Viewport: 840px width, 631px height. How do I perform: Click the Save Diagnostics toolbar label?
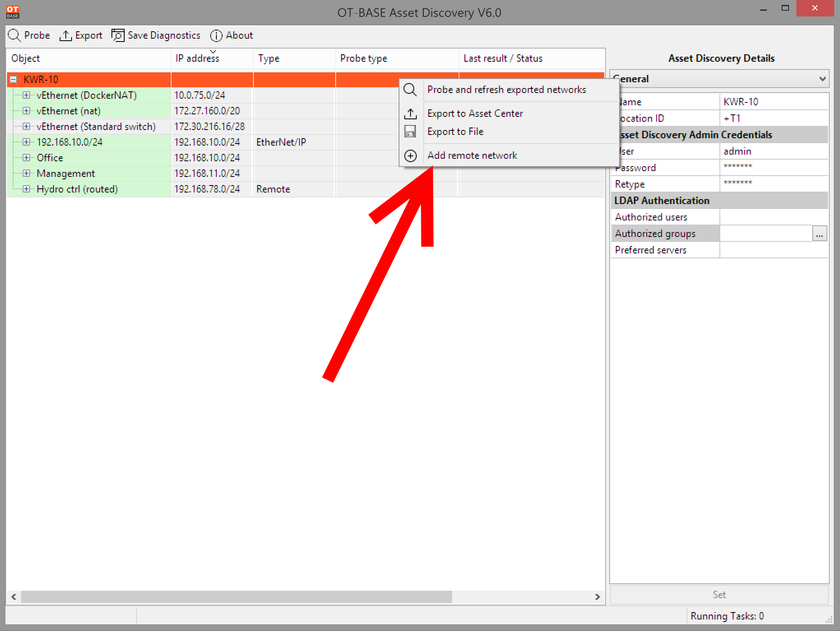[164, 36]
